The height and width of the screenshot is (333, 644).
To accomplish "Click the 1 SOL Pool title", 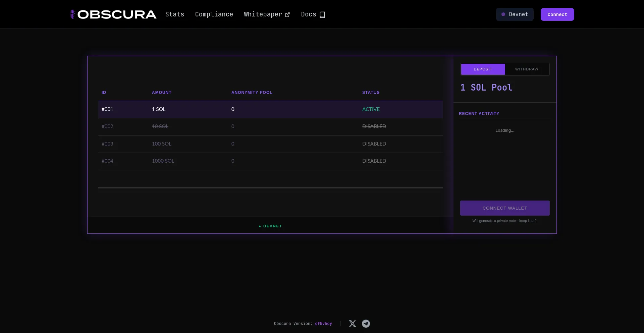I will tap(486, 88).
